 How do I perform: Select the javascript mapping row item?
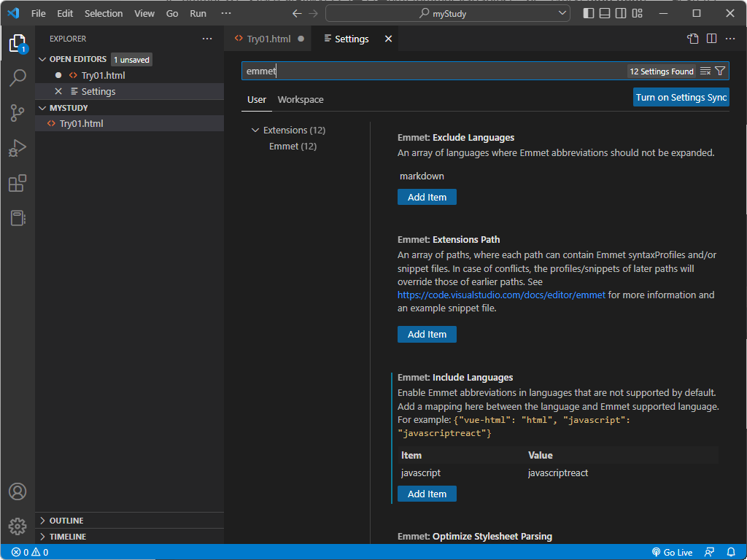click(421, 472)
